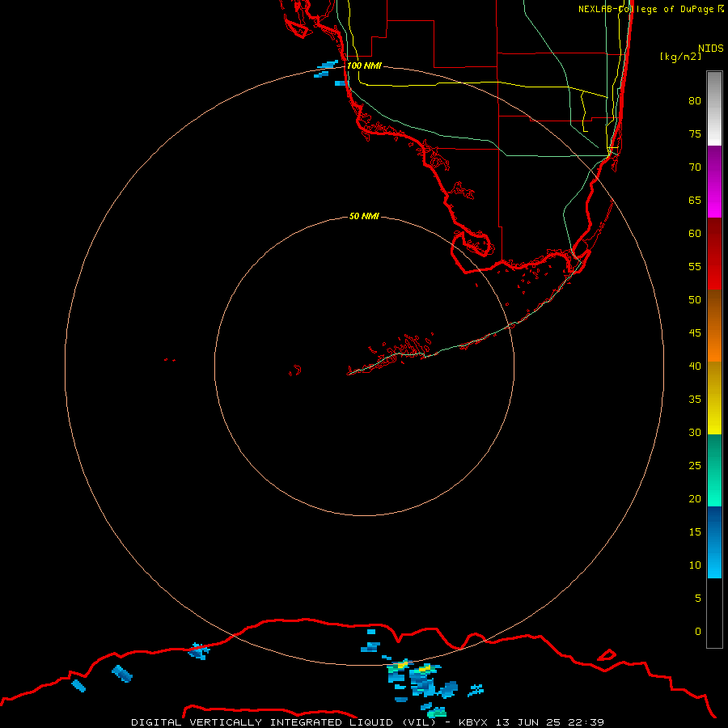Screen dimensions: 728x728
Task: Click the [kg/m2] units label
Action: pos(680,57)
